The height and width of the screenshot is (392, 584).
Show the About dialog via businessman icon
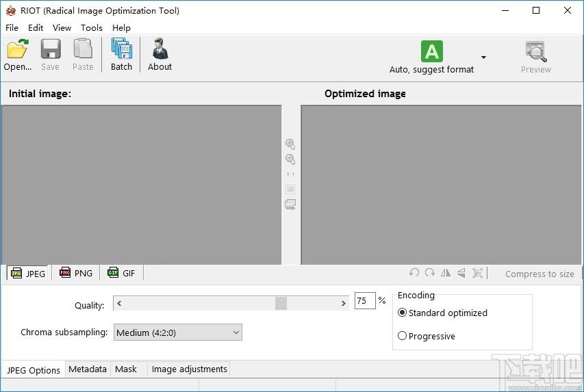coord(160,49)
